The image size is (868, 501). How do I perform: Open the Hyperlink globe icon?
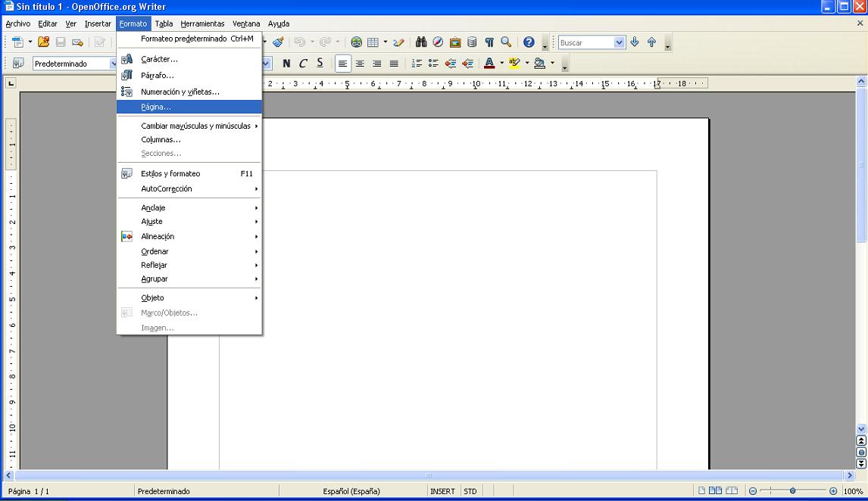pos(357,42)
